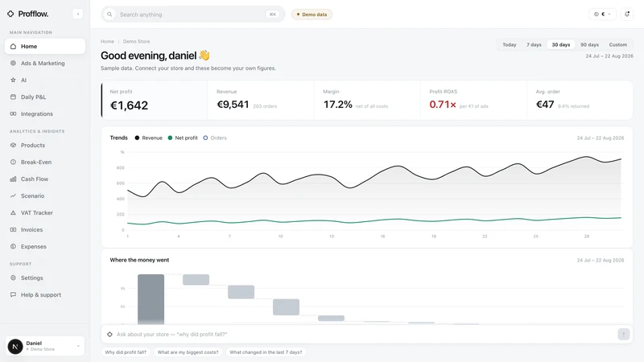Go to Ads & Marketing page
The width and height of the screenshot is (644, 362).
(x=45, y=64)
